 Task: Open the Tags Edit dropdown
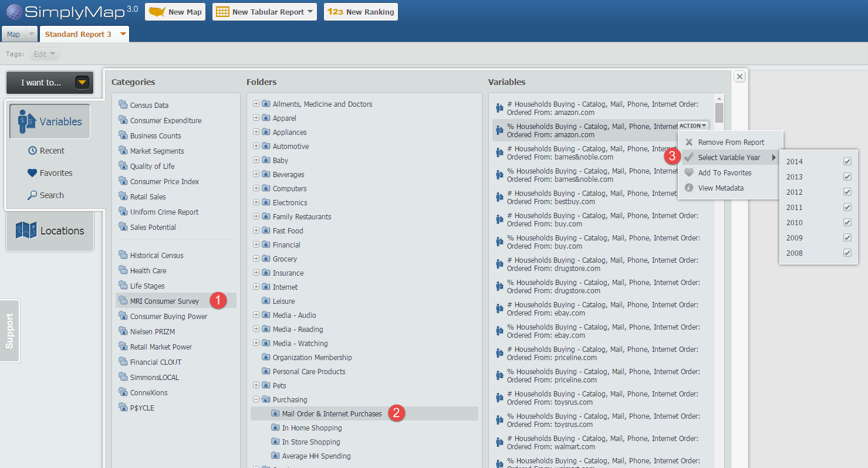45,54
